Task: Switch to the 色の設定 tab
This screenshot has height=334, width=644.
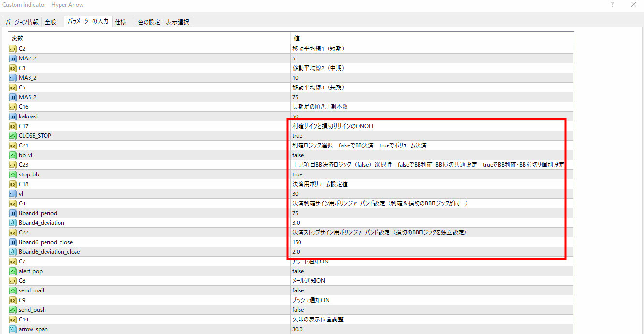Action: pyautogui.click(x=149, y=22)
